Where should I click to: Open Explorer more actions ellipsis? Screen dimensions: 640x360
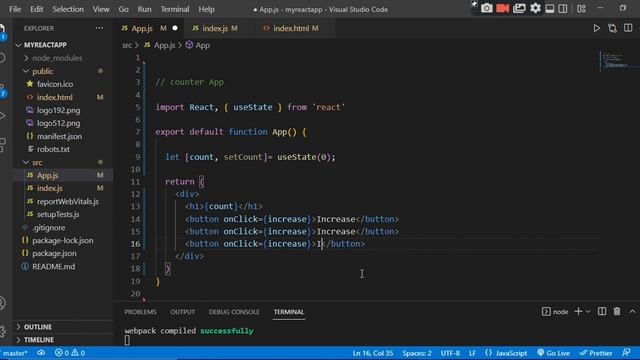pyautogui.click(x=99, y=28)
